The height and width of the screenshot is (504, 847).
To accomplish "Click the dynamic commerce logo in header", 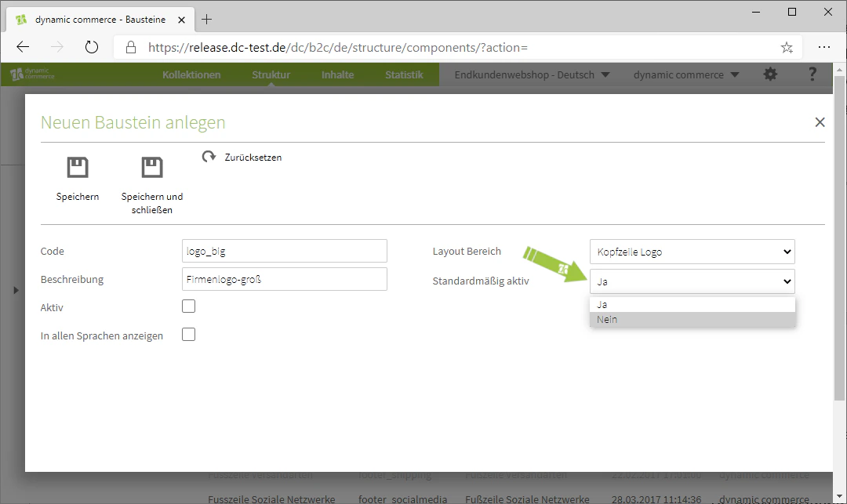I will click(x=32, y=74).
